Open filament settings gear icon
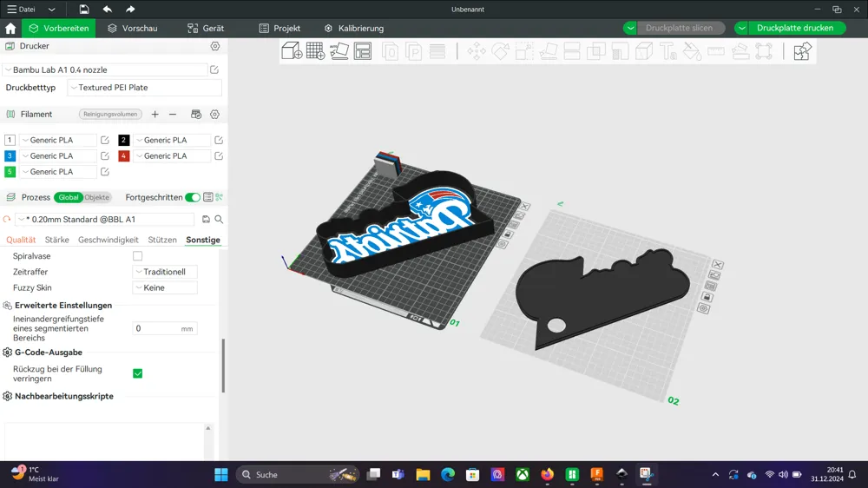The width and height of the screenshot is (868, 488). [x=214, y=114]
